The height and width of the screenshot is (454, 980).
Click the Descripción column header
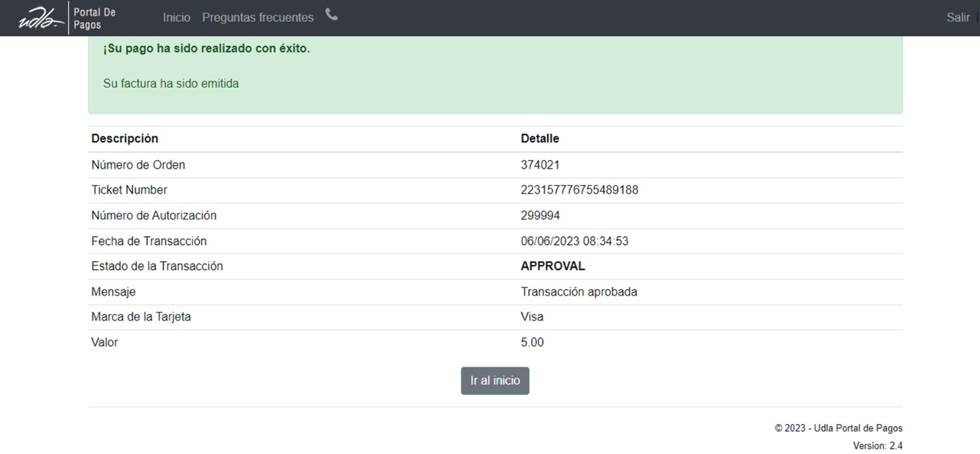(x=124, y=138)
